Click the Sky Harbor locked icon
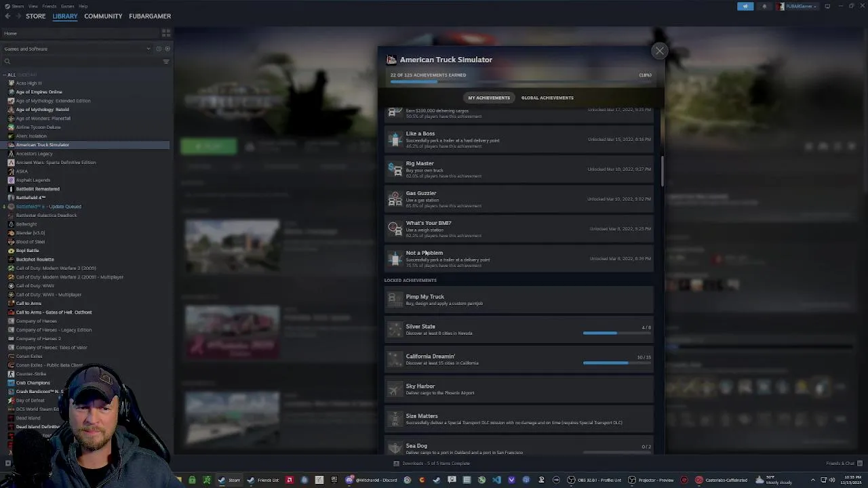Screen dimensions: 868x488 (395, 389)
